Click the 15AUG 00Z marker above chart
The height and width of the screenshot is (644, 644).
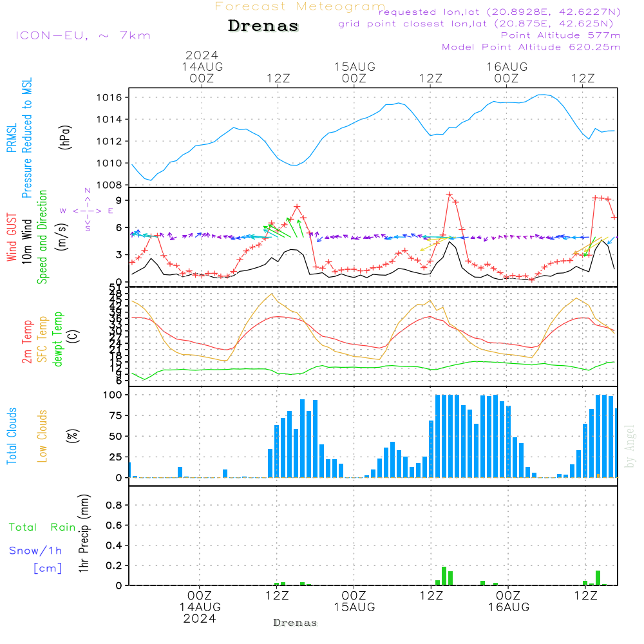(354, 72)
